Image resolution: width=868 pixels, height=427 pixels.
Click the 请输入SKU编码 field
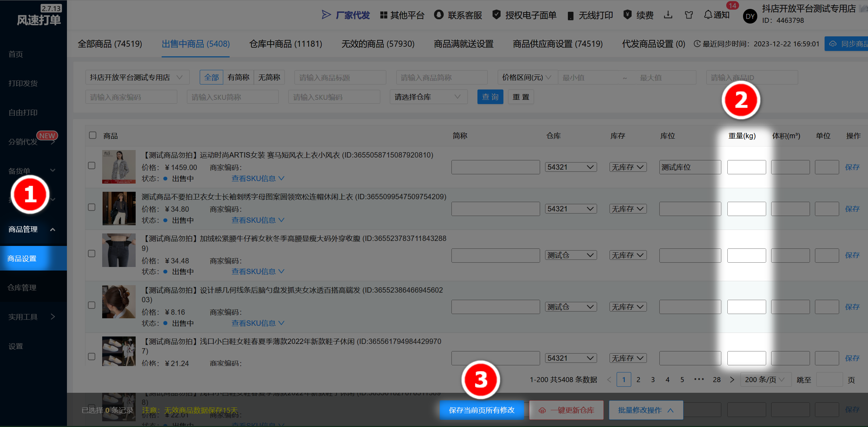point(334,97)
